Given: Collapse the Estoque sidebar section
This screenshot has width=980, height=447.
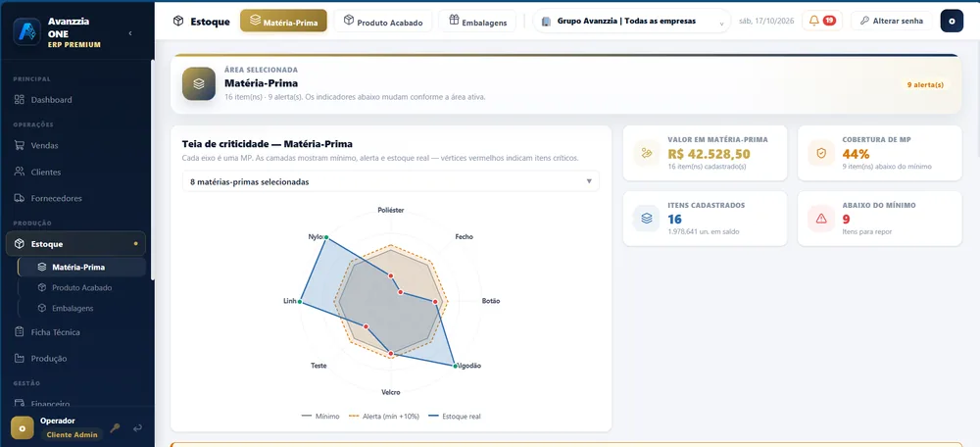Looking at the screenshot, I should point(75,244).
